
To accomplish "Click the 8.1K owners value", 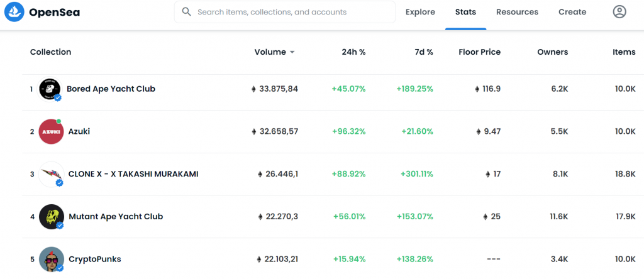I will coord(560,175).
